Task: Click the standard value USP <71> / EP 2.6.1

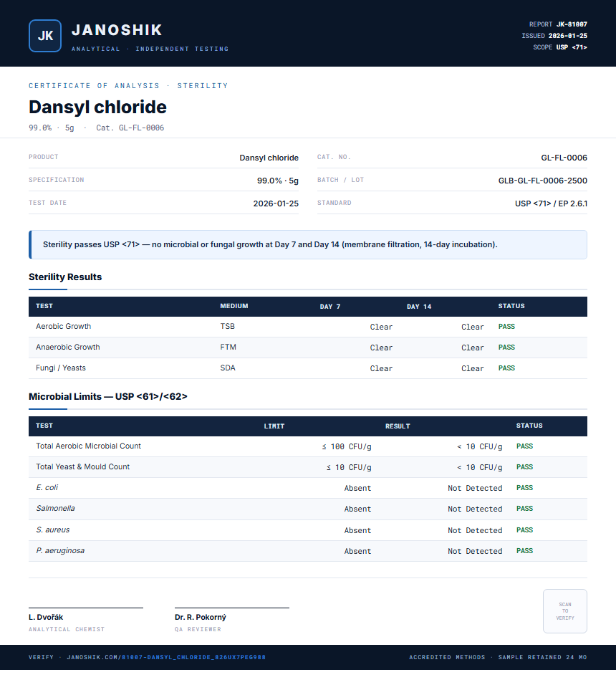Action: pos(551,203)
